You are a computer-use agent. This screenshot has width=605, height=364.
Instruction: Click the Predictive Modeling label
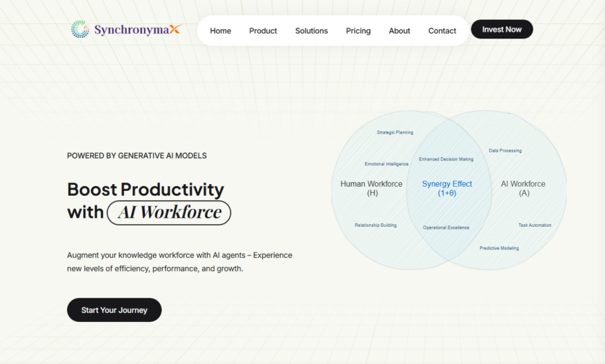pos(499,248)
